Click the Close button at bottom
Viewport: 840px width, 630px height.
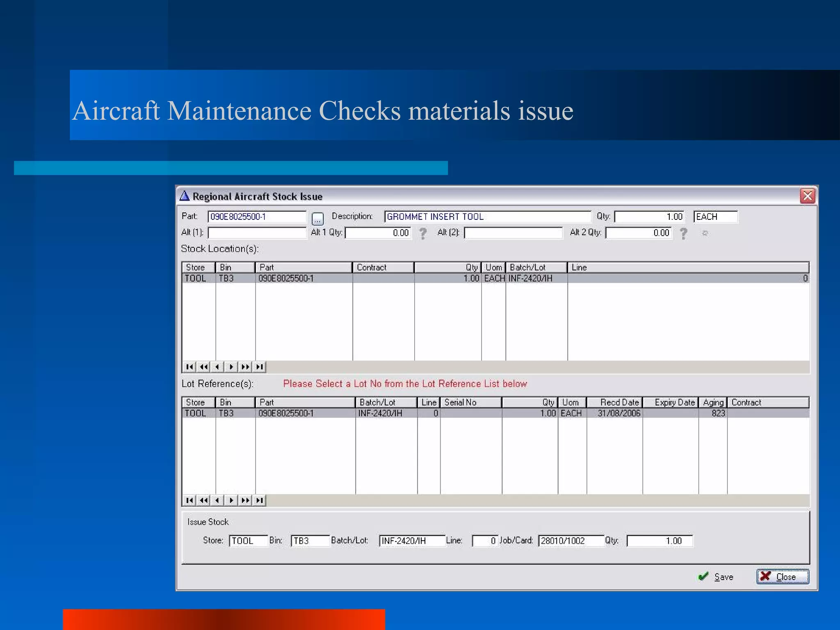tap(783, 577)
